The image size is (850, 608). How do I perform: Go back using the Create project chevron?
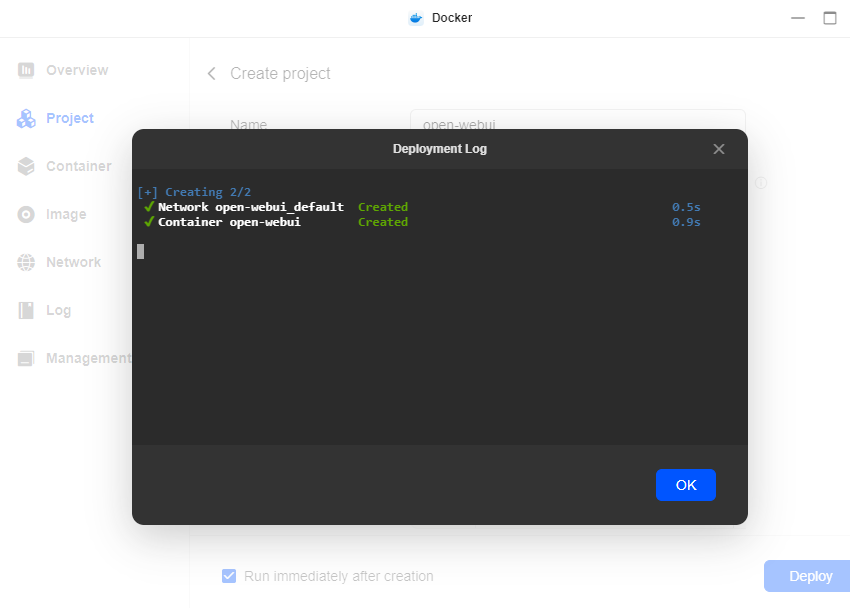tap(211, 74)
